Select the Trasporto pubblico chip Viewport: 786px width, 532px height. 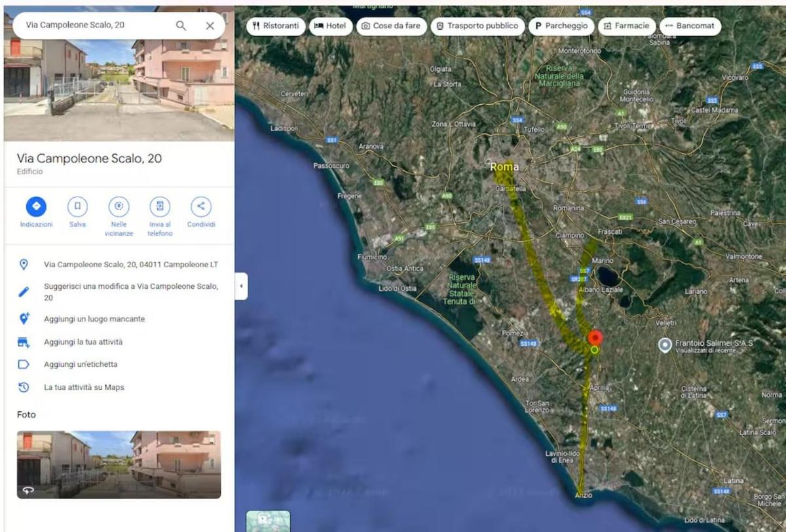[477, 26]
